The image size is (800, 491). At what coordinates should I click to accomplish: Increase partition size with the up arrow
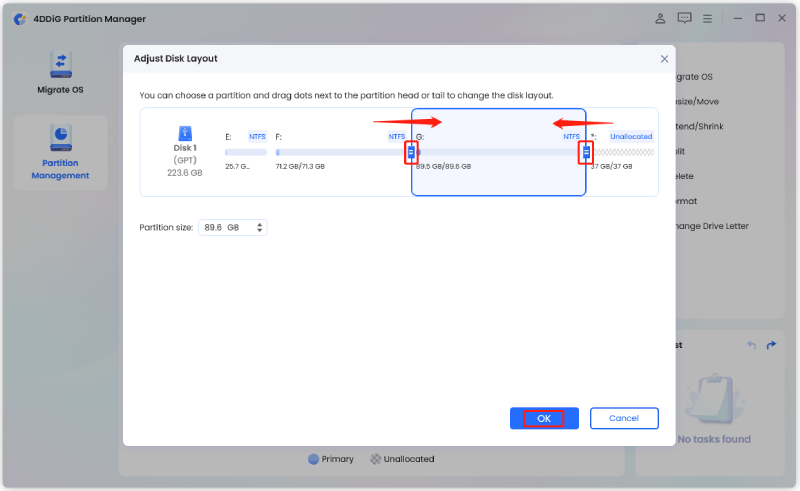[x=260, y=224]
